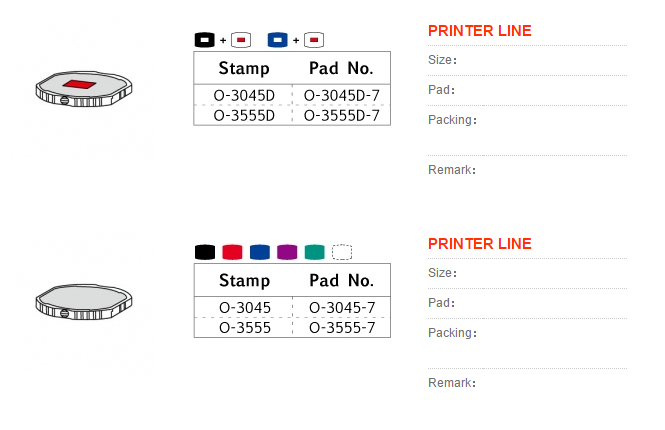Image resolution: width=665 pixels, height=430 pixels.
Task: Click stamp model O-3045D in table
Action: (x=244, y=95)
